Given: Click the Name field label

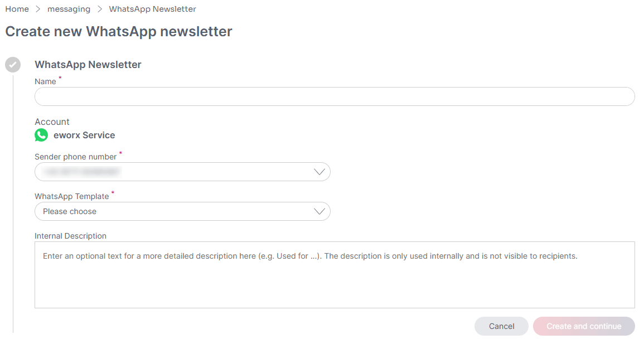Looking at the screenshot, I should 45,82.
